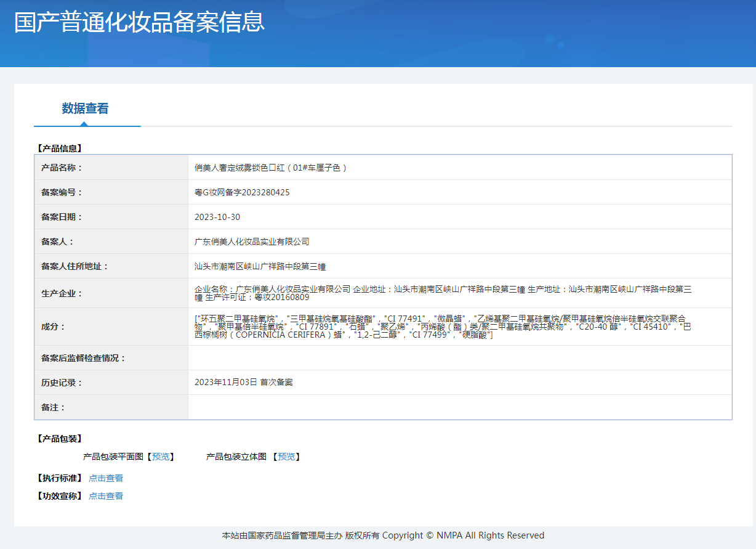This screenshot has width=756, height=549.
Task: Open 预览 for 产品包装立体图
Action: point(286,457)
